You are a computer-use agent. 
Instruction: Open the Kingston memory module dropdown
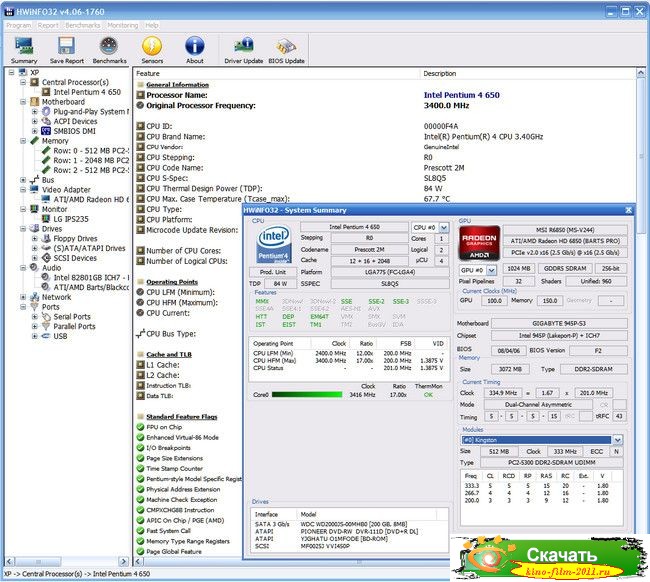click(617, 440)
